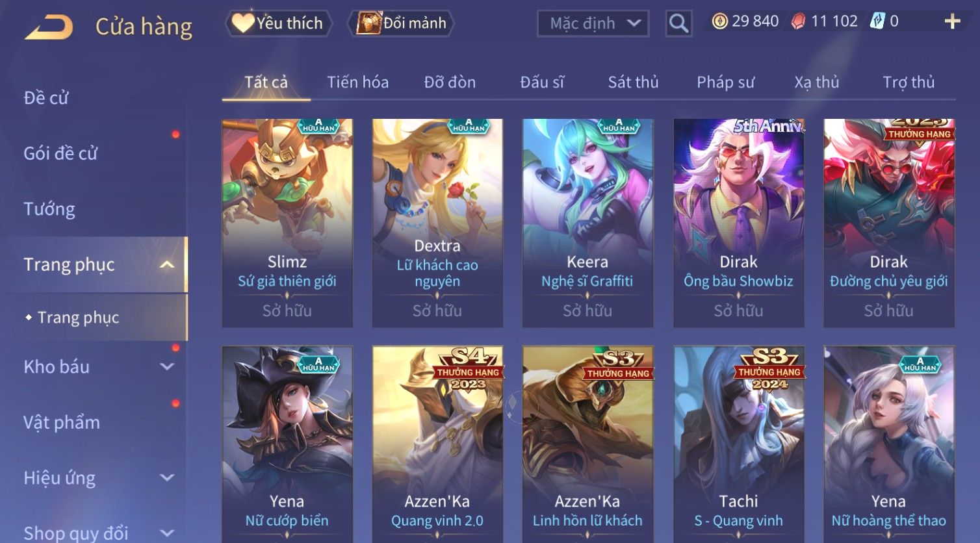Screen dimensions: 980x543
Task: Expand the Hiệu ứng section
Action: point(167,478)
